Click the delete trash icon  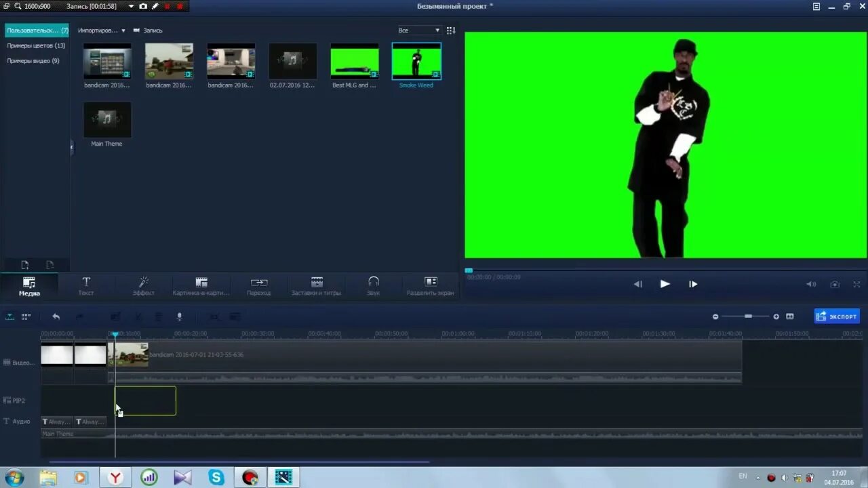click(x=158, y=317)
